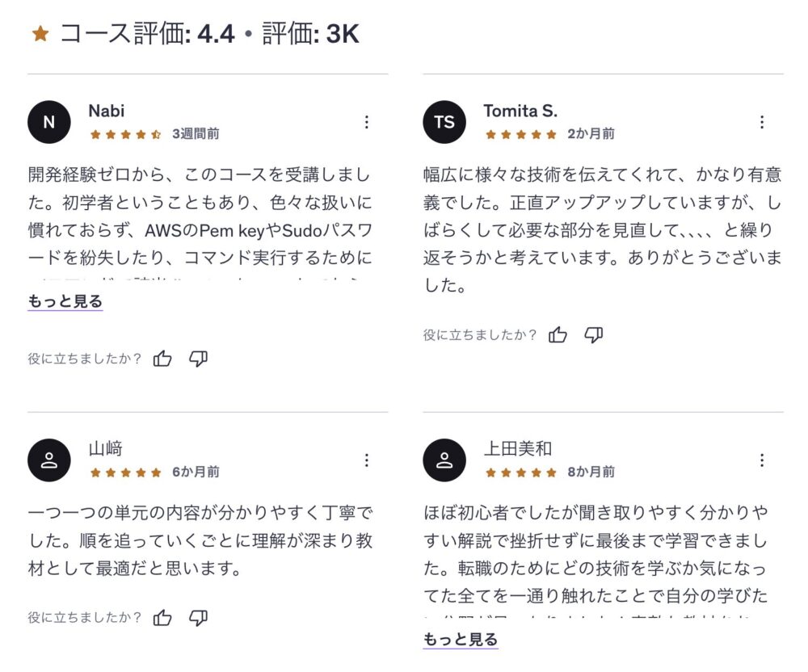Screen dimensions: 808x672
Task: Click the Tomita S. reviewer name
Action: click(520, 111)
